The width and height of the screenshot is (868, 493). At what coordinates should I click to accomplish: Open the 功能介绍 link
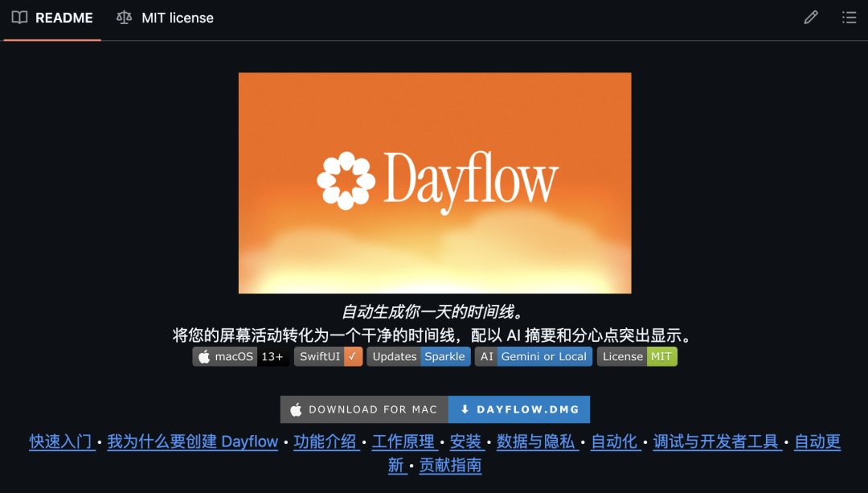click(x=326, y=442)
